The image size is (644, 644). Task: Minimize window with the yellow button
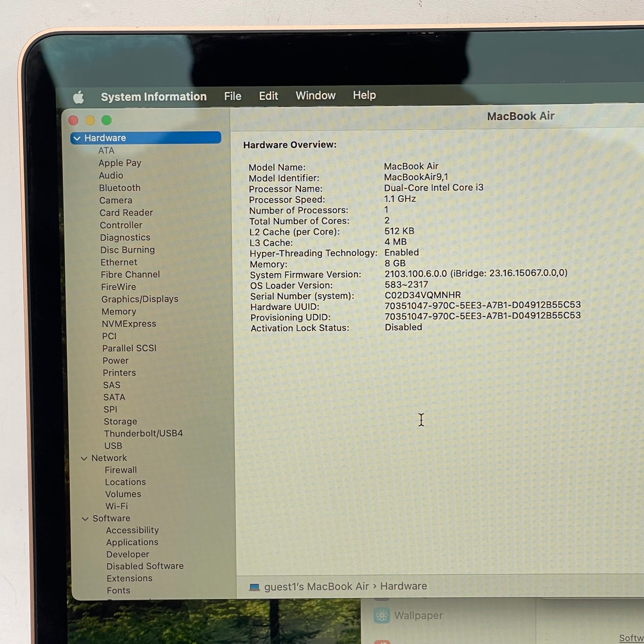pyautogui.click(x=90, y=120)
